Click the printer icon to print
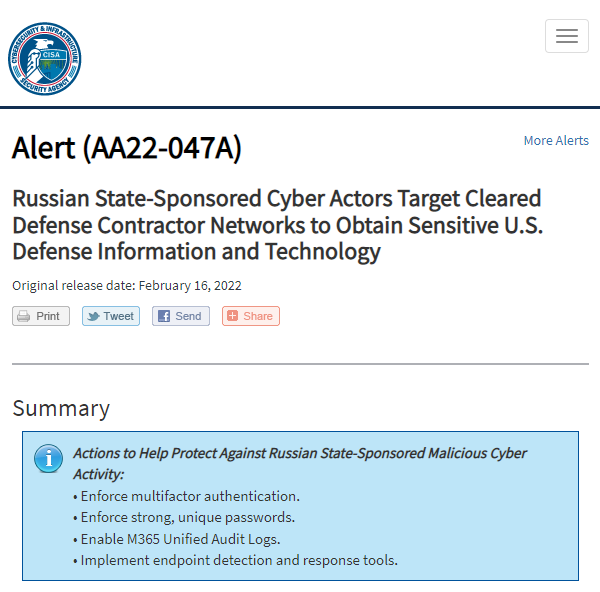 24,316
